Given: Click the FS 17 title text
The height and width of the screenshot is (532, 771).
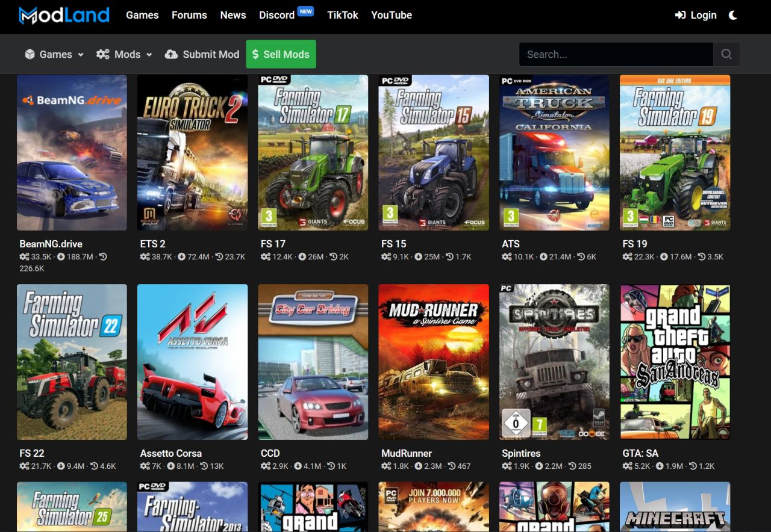Looking at the screenshot, I should click(x=273, y=244).
